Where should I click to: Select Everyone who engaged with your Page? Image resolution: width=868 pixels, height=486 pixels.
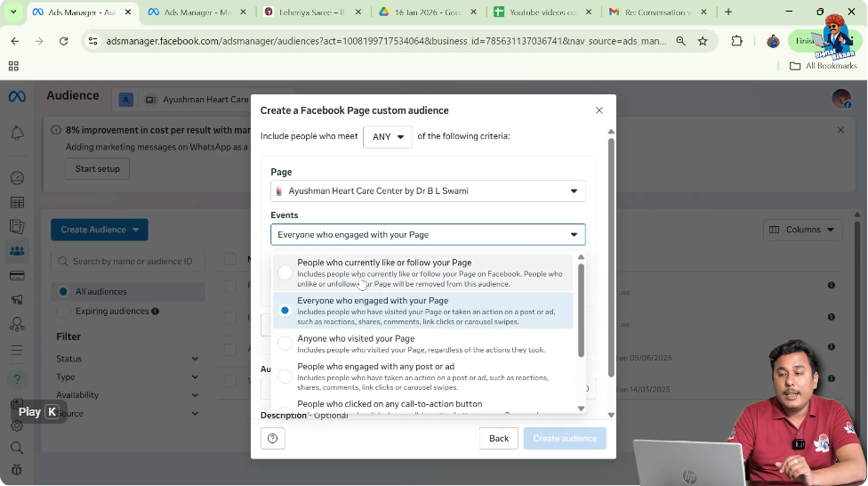coord(423,311)
